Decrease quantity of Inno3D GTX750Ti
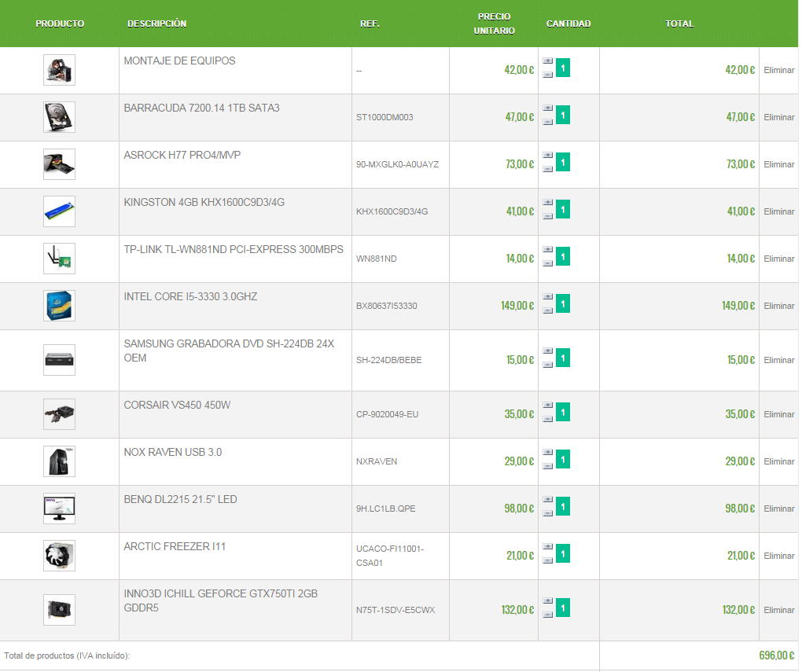Image resolution: width=802 pixels, height=672 pixels. (x=548, y=614)
